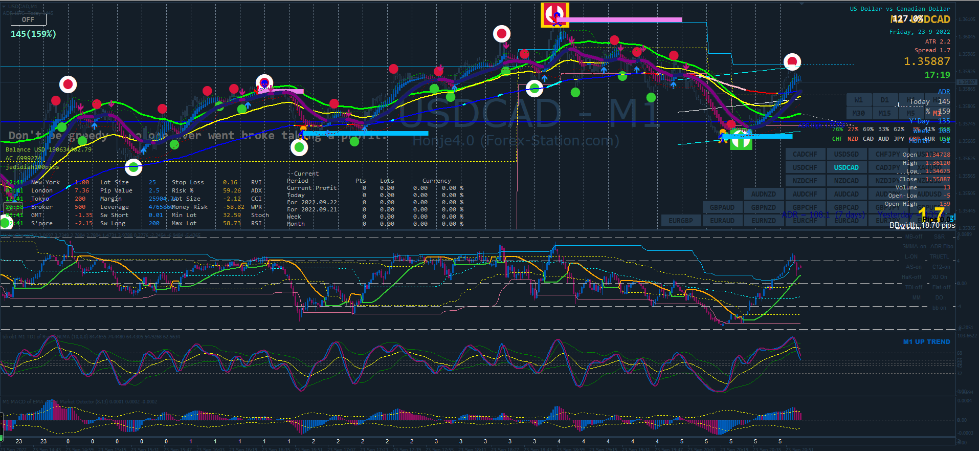Viewport: 980px width, 451px height.
Task: Click the 145(159%) ADR readout
Action: (33, 34)
